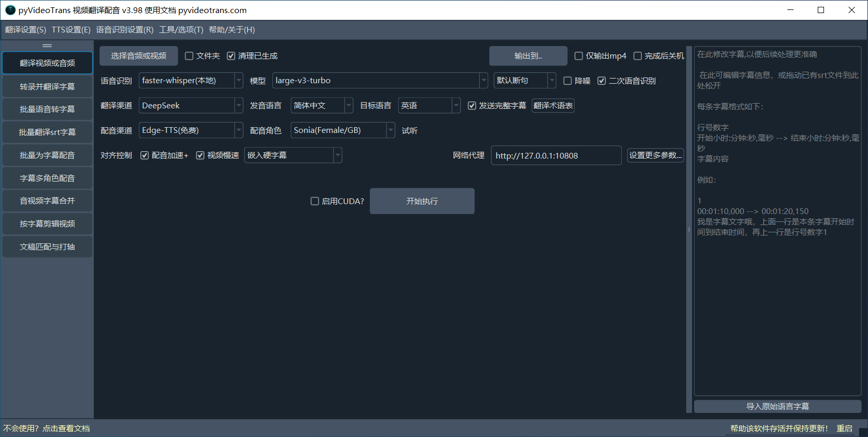Check the 仅输出mp4 option
Image resolution: width=868 pixels, height=437 pixels.
click(579, 56)
